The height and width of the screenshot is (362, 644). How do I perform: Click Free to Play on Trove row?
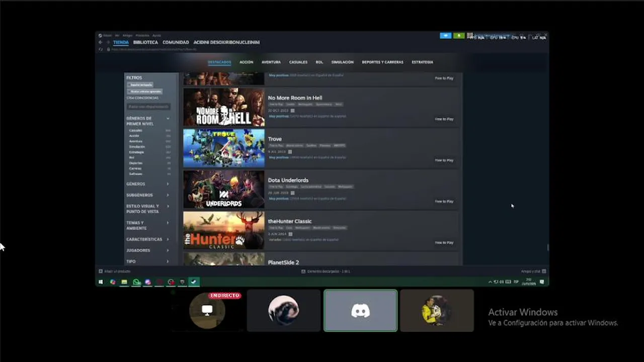pos(444,160)
